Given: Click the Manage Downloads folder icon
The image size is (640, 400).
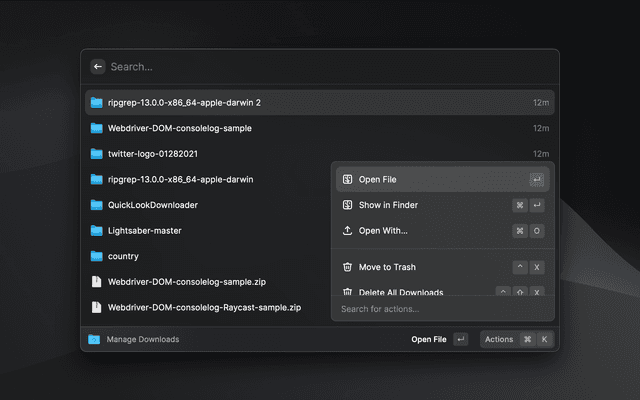Looking at the screenshot, I should (94, 339).
